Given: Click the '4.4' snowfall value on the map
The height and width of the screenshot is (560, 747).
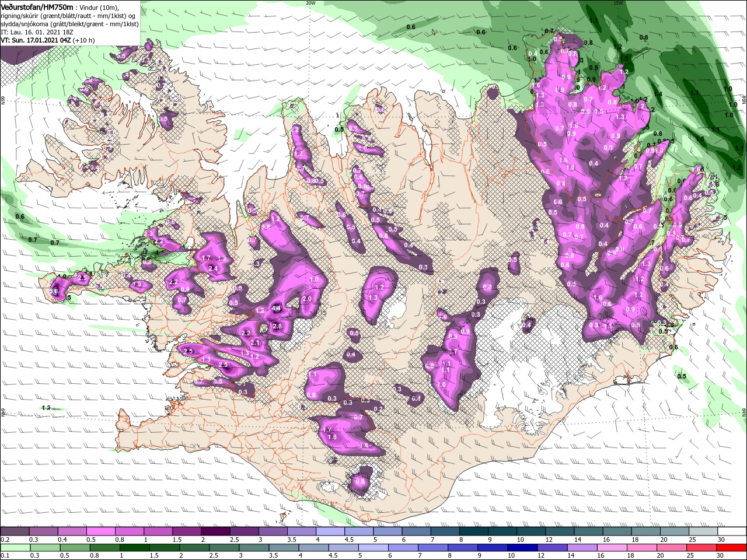Looking at the screenshot, I should coord(277,308).
